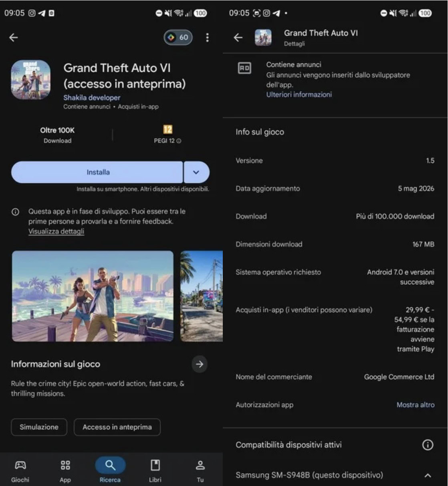Select the Accesso in anteprima chip
Screen dimensions: 448x486
point(117,427)
